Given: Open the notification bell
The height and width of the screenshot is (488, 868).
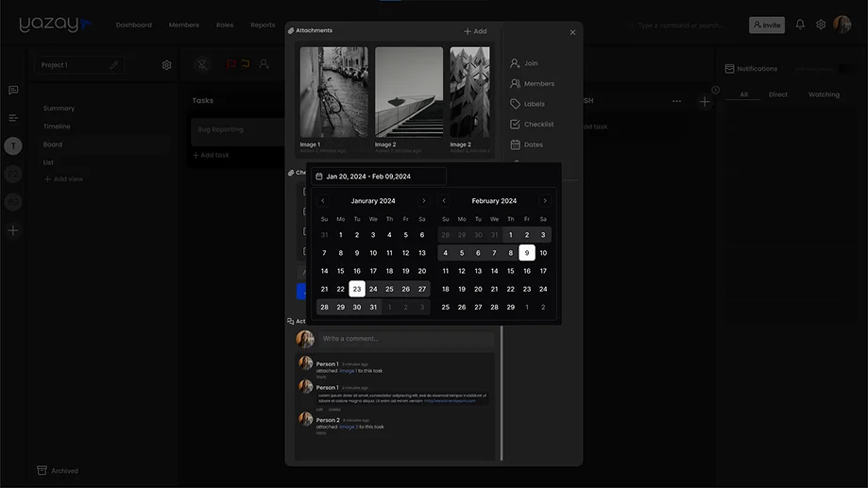Looking at the screenshot, I should pyautogui.click(x=800, y=25).
